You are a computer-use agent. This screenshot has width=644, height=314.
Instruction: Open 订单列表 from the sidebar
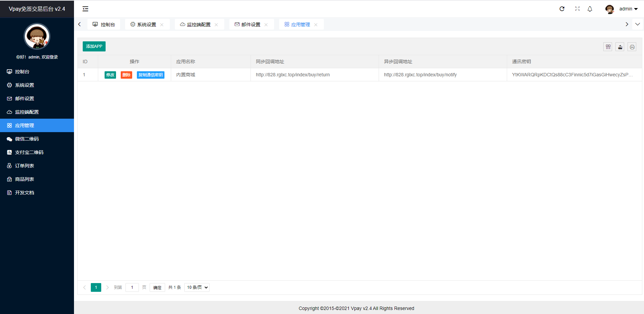(25, 166)
